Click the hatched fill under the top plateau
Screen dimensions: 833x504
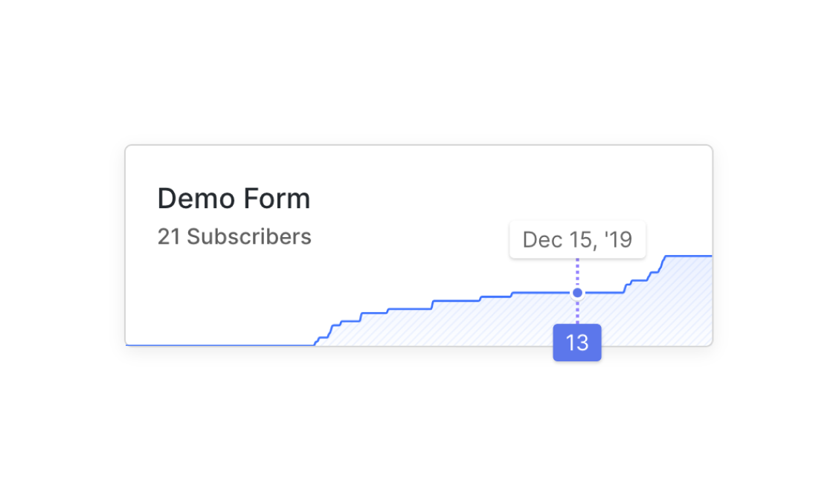[688, 301]
